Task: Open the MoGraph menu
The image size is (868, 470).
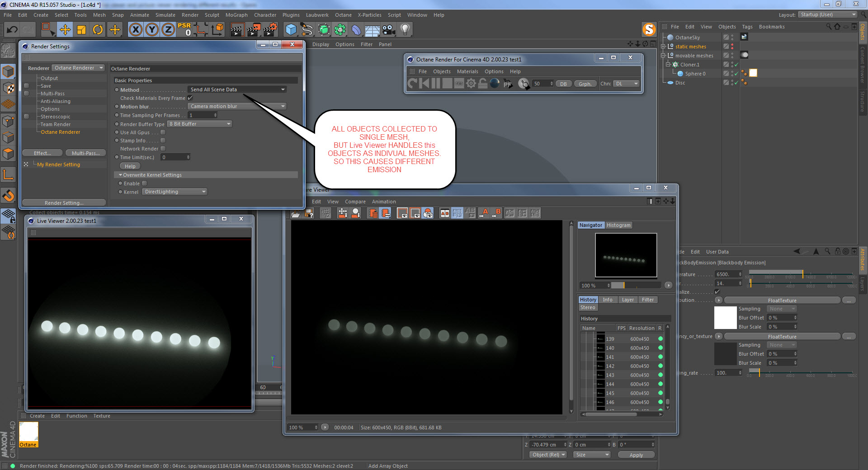Action: pyautogui.click(x=236, y=15)
